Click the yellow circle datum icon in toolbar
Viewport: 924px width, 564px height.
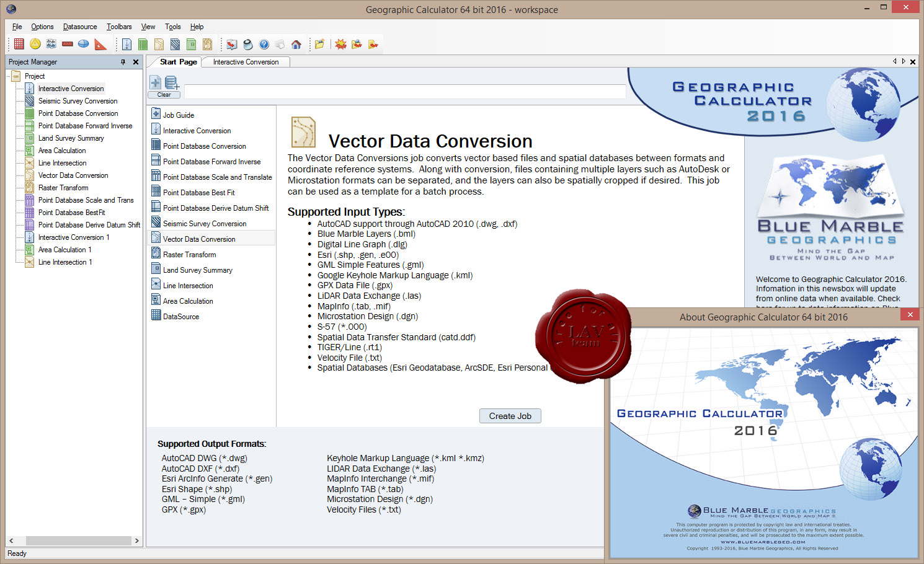[35, 44]
